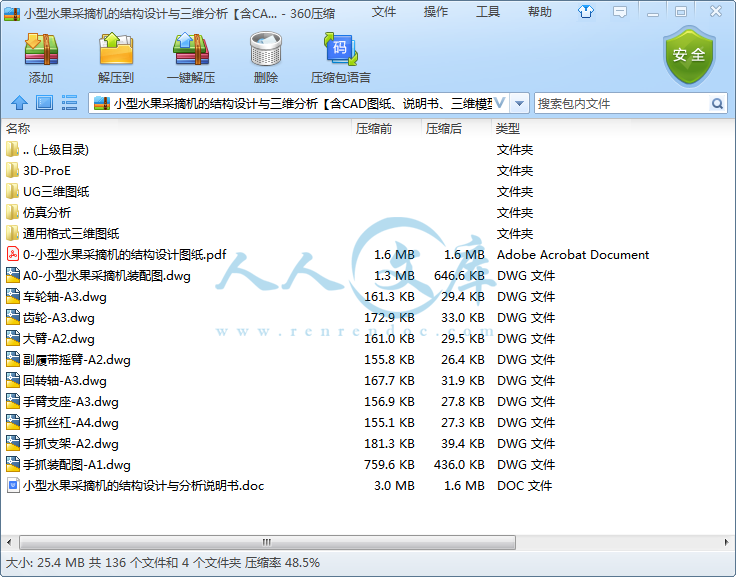Go up one level with blue arrow
This screenshot has width=736, height=577.
click(19, 103)
